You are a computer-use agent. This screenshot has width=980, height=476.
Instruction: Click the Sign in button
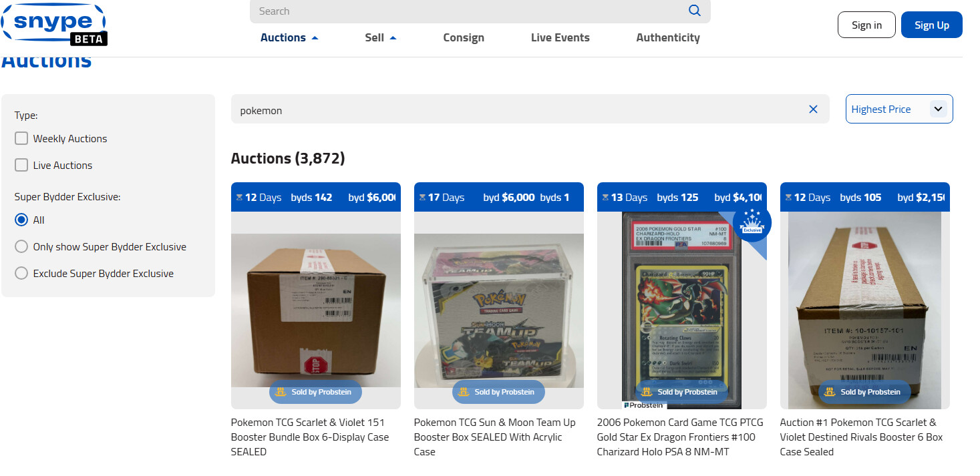tap(866, 25)
